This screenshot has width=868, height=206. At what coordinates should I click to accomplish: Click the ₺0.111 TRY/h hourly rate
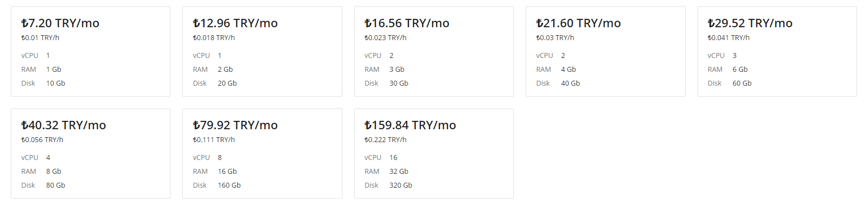tap(214, 140)
